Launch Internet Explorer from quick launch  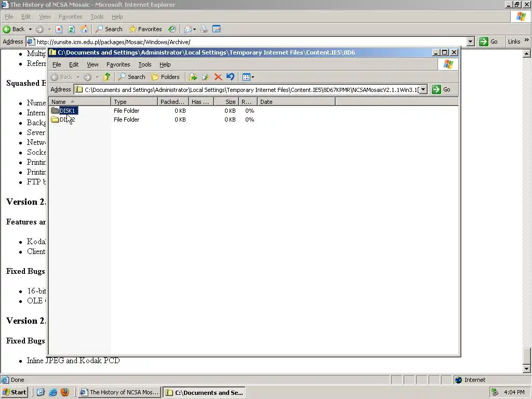pos(53,392)
